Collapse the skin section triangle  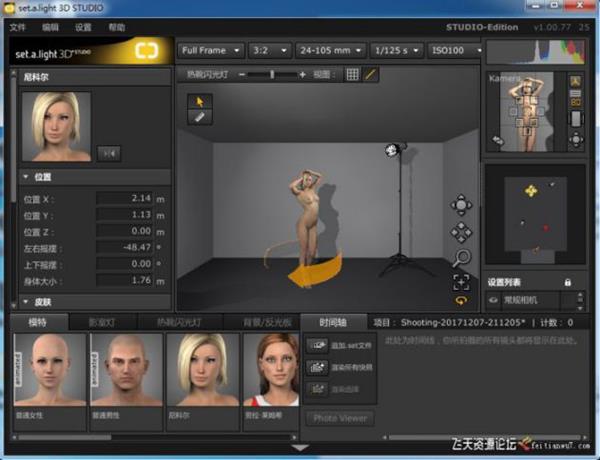26,302
